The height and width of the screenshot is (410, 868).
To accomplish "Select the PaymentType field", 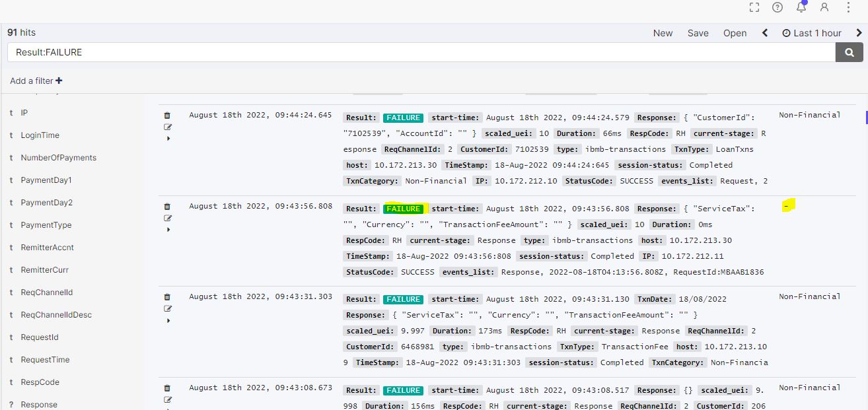I will click(x=46, y=225).
